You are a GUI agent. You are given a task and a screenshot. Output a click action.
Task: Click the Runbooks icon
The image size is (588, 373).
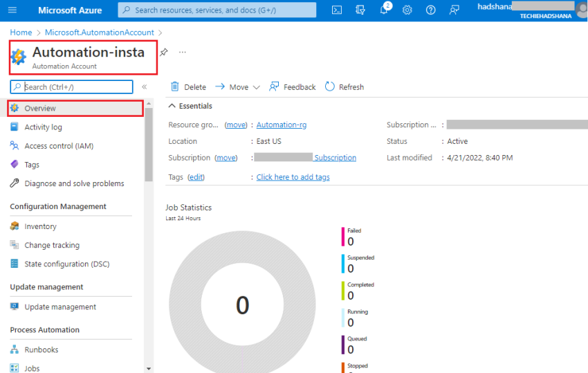coord(15,349)
